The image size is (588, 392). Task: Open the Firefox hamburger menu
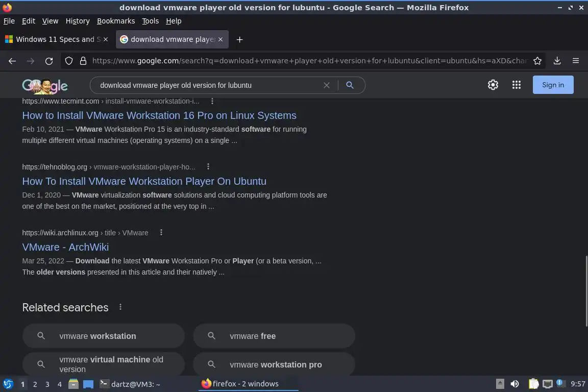tap(576, 61)
